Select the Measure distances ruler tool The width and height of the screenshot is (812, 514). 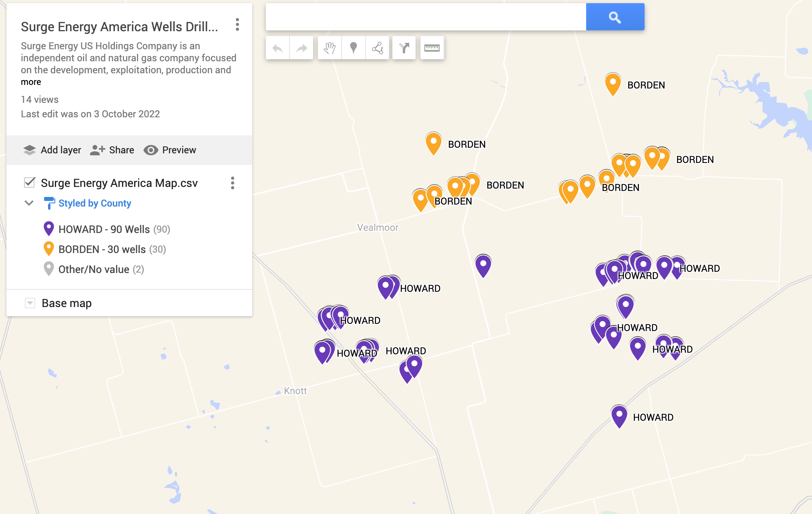[x=432, y=48]
